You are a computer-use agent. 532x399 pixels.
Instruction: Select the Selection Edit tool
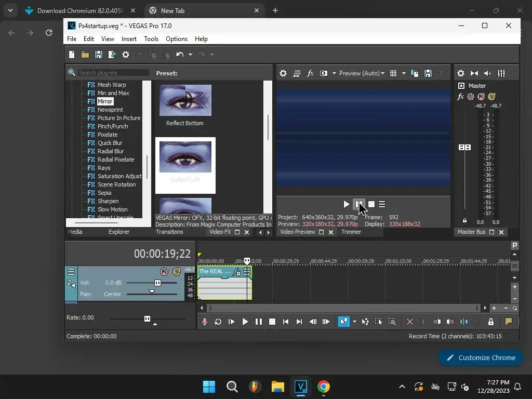coord(378,322)
